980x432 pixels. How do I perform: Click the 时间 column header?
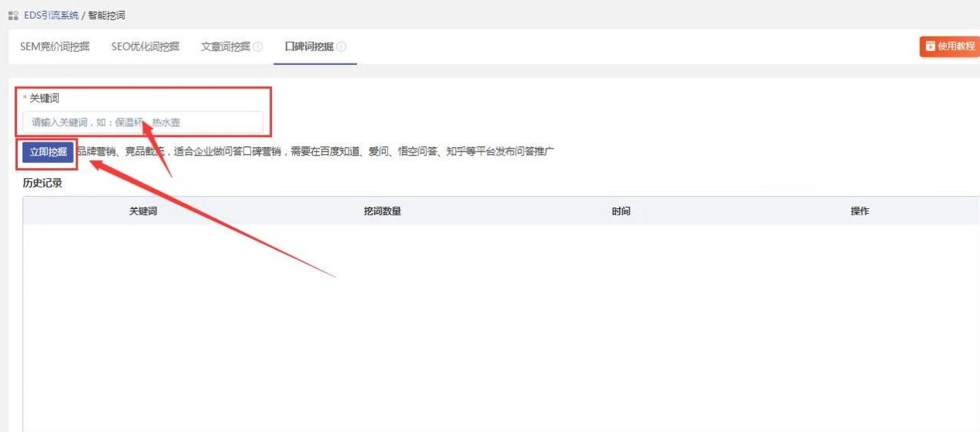(621, 211)
